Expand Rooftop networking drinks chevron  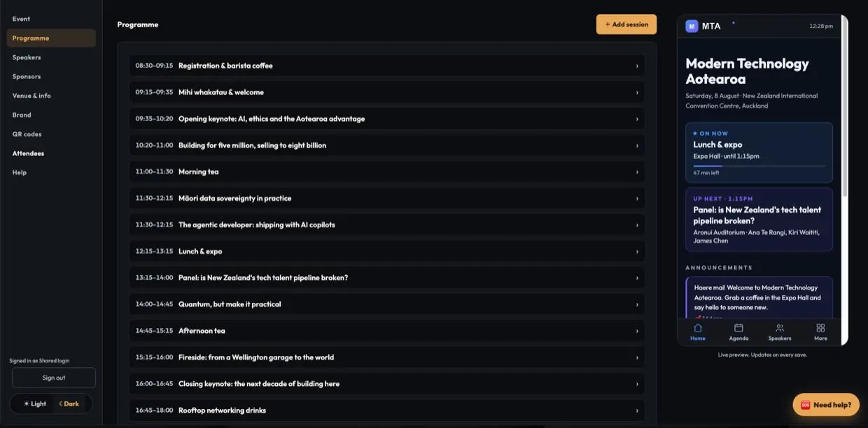637,411
